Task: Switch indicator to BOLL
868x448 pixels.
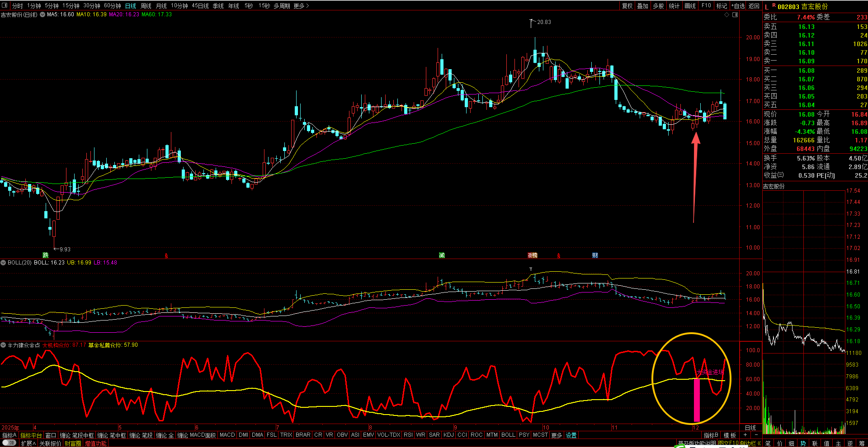Action: (508, 435)
